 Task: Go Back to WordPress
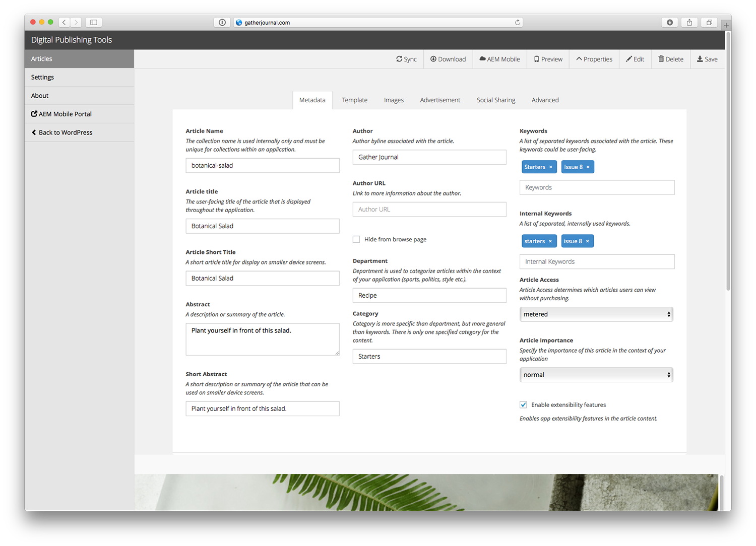click(x=79, y=132)
